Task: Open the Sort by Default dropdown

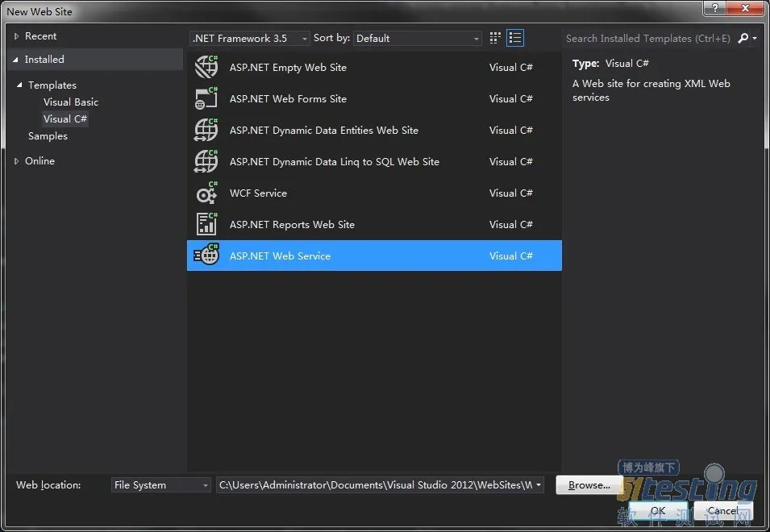Action: tap(417, 38)
